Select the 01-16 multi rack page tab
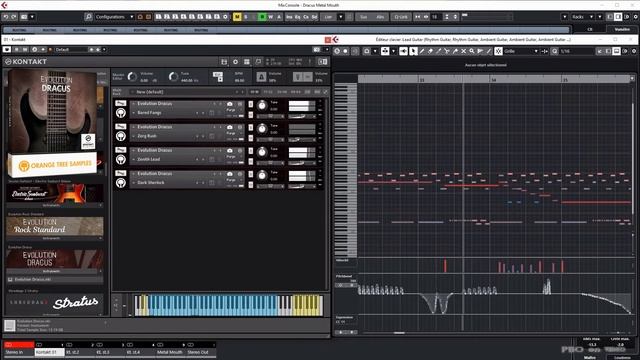Viewport: 640px width, 360px height. [x=254, y=92]
